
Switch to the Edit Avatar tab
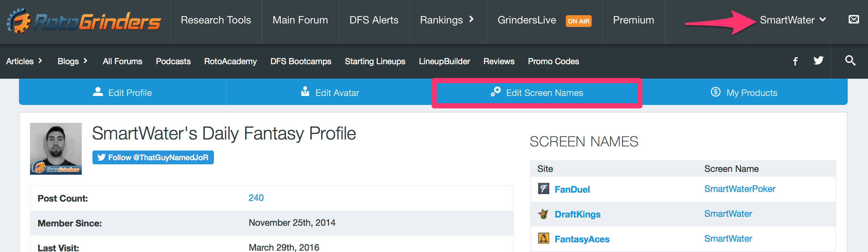(329, 92)
